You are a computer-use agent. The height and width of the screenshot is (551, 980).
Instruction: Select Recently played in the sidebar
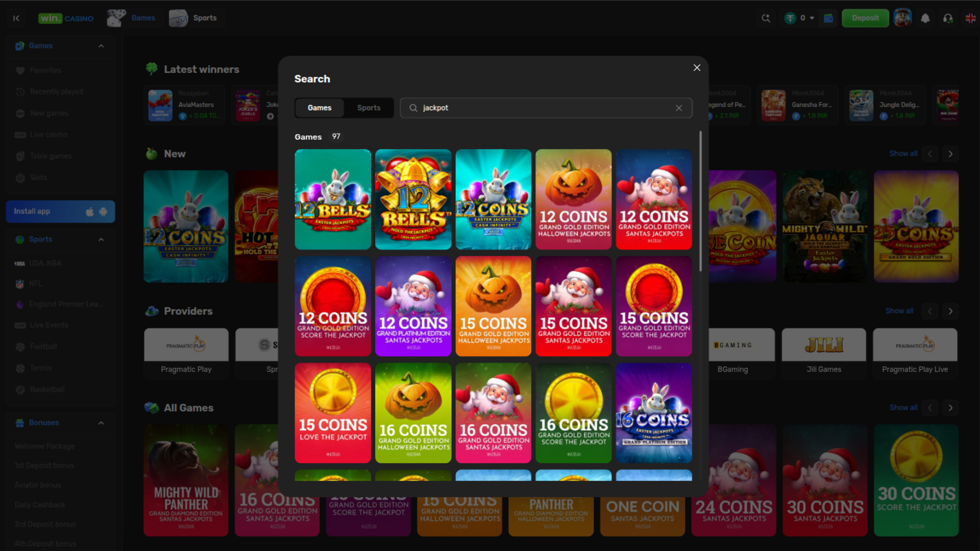(x=56, y=91)
